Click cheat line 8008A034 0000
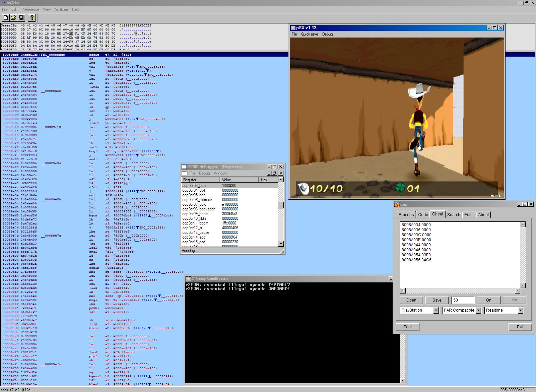 (416, 225)
